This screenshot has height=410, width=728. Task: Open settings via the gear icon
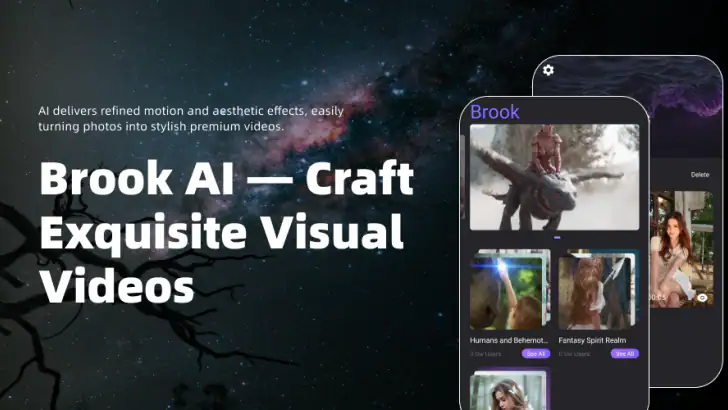coord(548,70)
